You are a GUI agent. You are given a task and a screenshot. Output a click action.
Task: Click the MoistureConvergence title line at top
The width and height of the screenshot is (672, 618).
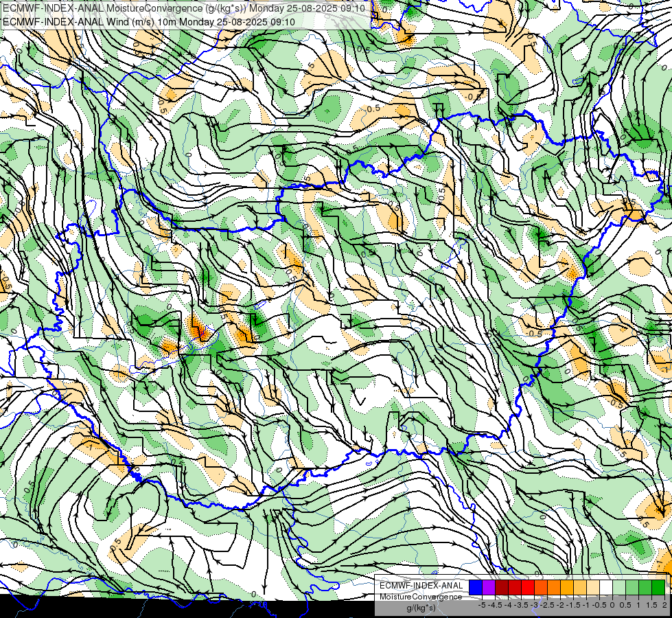click(x=184, y=8)
